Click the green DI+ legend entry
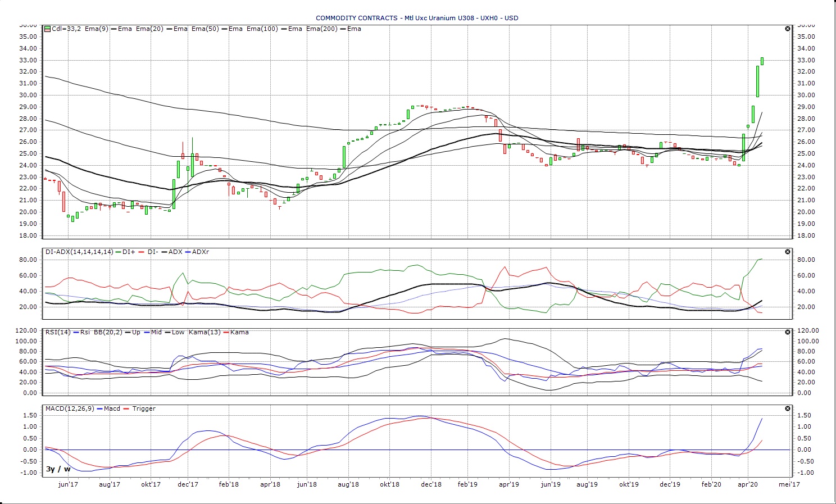 tap(125, 252)
